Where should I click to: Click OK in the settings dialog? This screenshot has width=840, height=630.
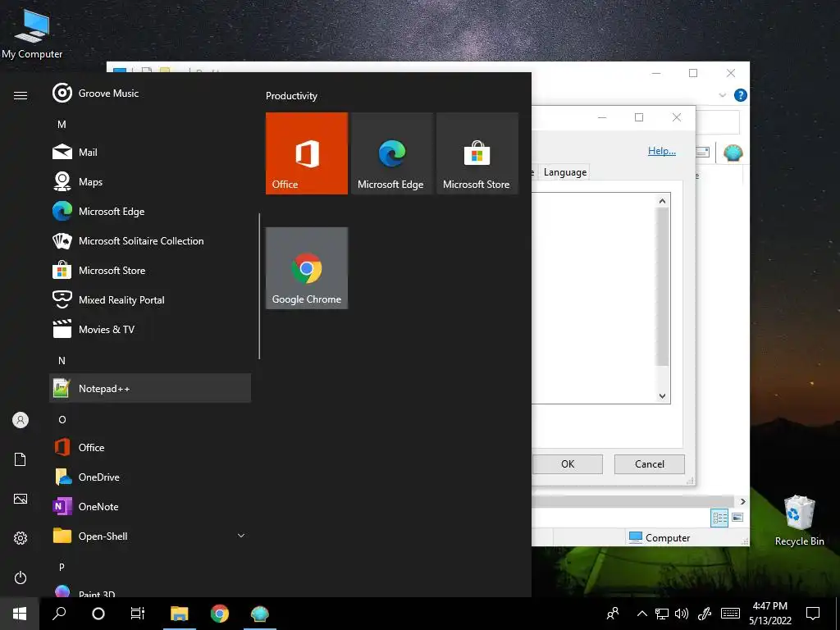coord(568,464)
